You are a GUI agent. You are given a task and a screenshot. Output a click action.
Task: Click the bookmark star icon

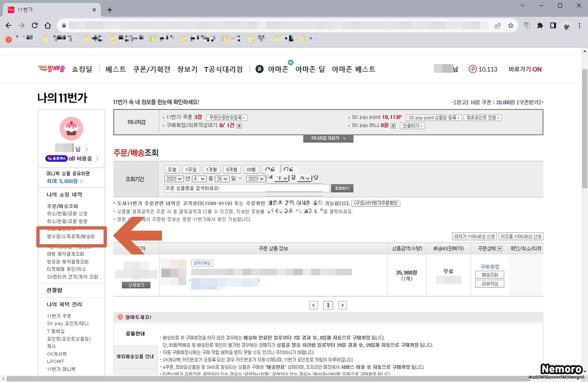click(x=510, y=26)
